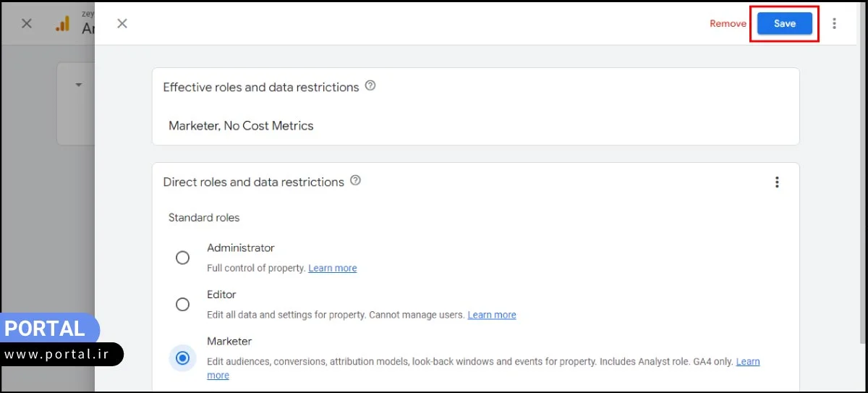Open Learn more link for Administrator role
This screenshot has width=868, height=393.
point(332,269)
